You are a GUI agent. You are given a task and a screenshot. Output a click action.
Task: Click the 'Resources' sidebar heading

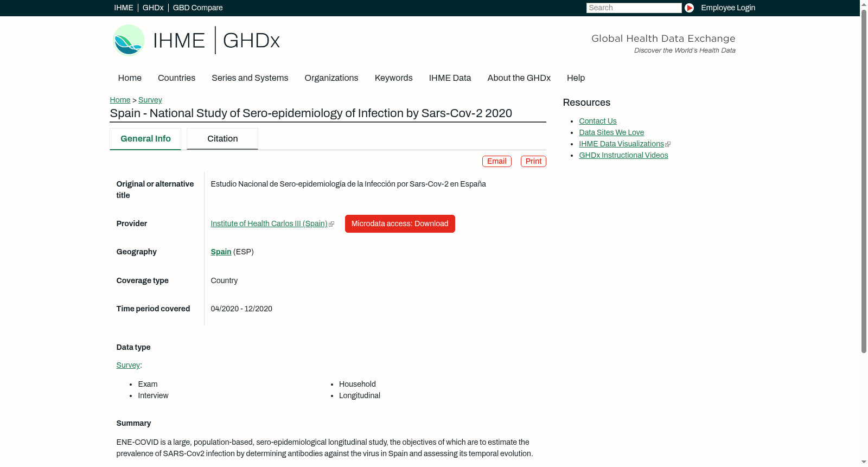[x=586, y=103]
